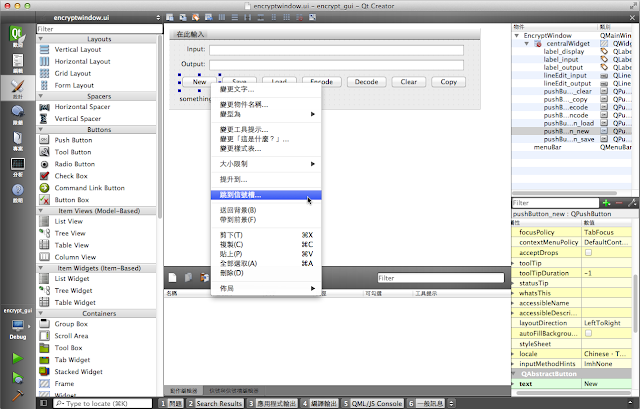640x409 pixels.
Task: Select the Design mode icon
Action: pos(18,89)
